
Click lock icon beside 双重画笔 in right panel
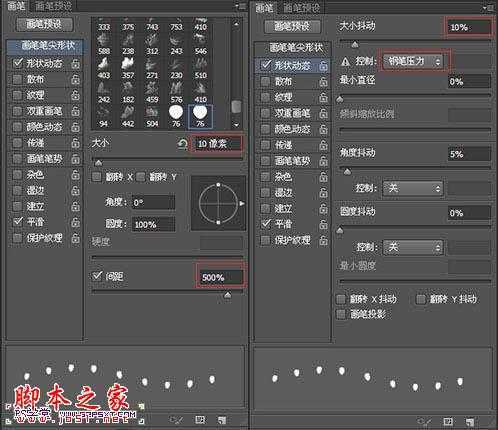pyautogui.click(x=323, y=113)
